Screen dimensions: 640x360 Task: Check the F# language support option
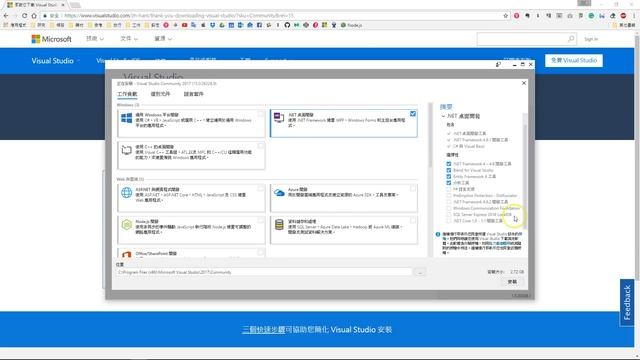pos(449,189)
